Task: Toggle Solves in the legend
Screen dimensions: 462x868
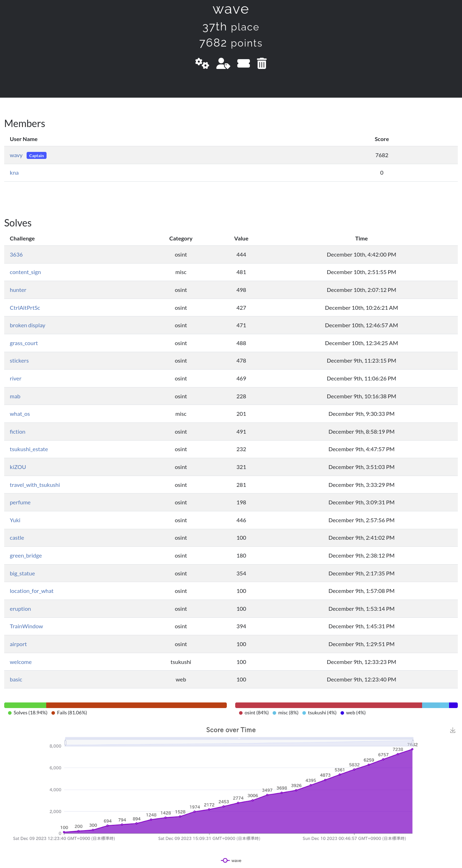Action: [x=27, y=713]
